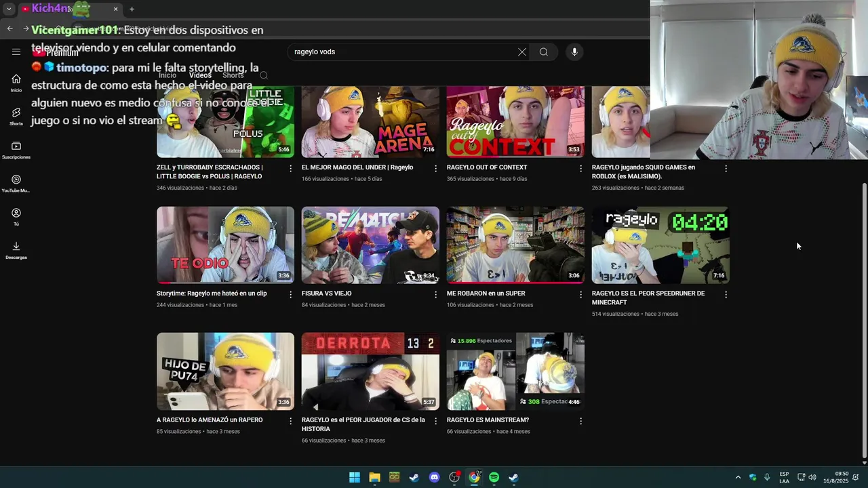
Task: Open options for PEOR SPEEDRUNER DE MINECRAFT video
Action: pyautogui.click(x=726, y=294)
